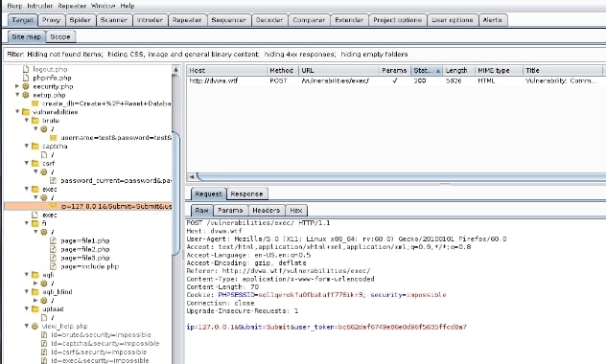606x364 pixels.
Task: View the request Params tab
Action: coord(230,211)
